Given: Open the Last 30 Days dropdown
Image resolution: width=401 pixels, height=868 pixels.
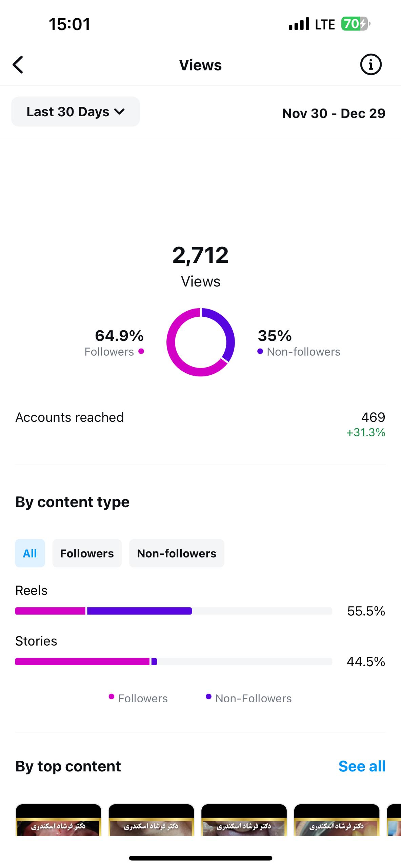Looking at the screenshot, I should (76, 112).
